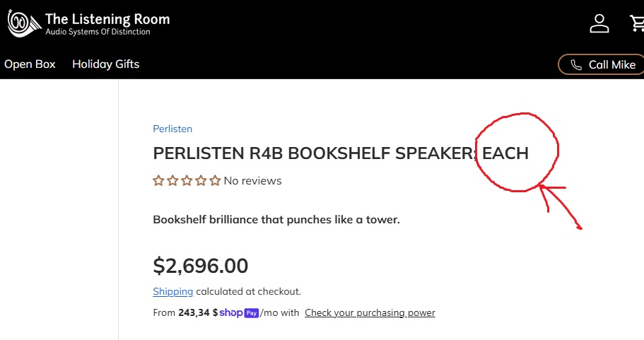The width and height of the screenshot is (644, 340).
Task: Click Check your purchasing power link
Action: [370, 312]
